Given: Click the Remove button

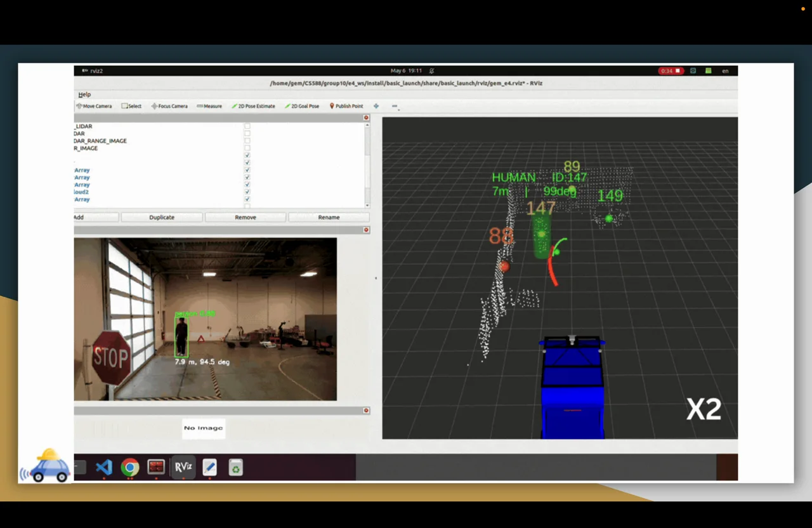Looking at the screenshot, I should 246,217.
